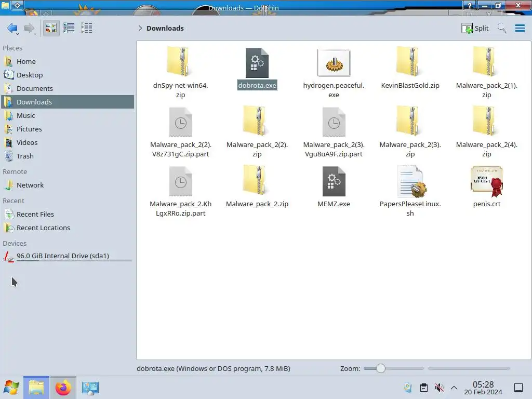The width and height of the screenshot is (532, 399).
Task: Click the MEMZ.exe file name label
Action: pos(334,204)
